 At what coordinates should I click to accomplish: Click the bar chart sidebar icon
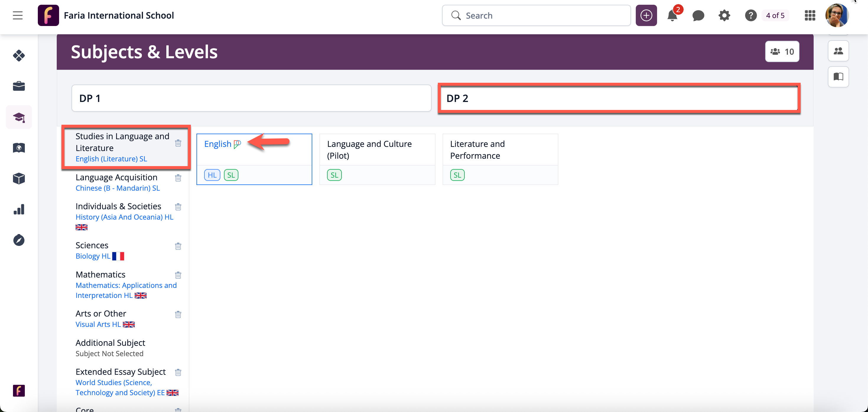pyautogui.click(x=19, y=209)
